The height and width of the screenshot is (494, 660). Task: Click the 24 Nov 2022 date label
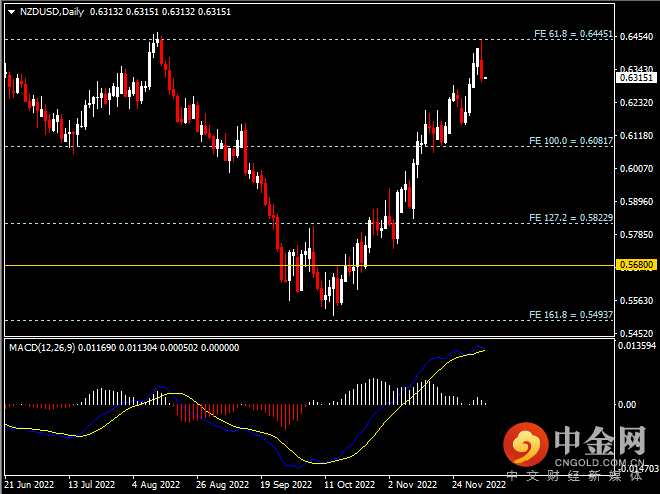[x=478, y=484]
